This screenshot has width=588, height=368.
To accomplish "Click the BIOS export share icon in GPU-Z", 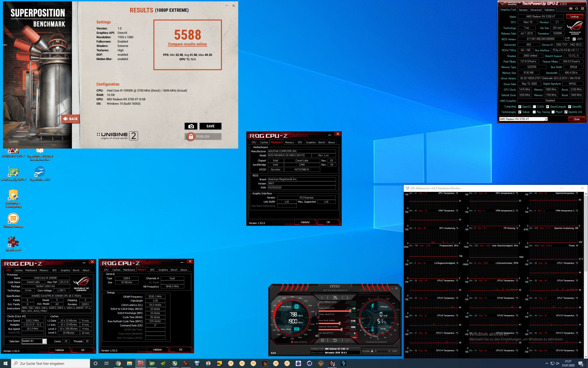I will (x=567, y=39).
